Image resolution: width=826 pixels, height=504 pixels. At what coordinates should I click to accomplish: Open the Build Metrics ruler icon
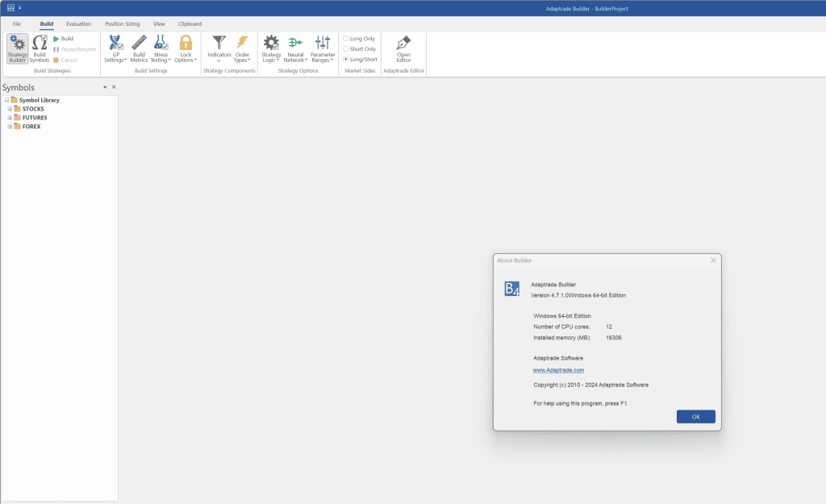[x=139, y=44]
